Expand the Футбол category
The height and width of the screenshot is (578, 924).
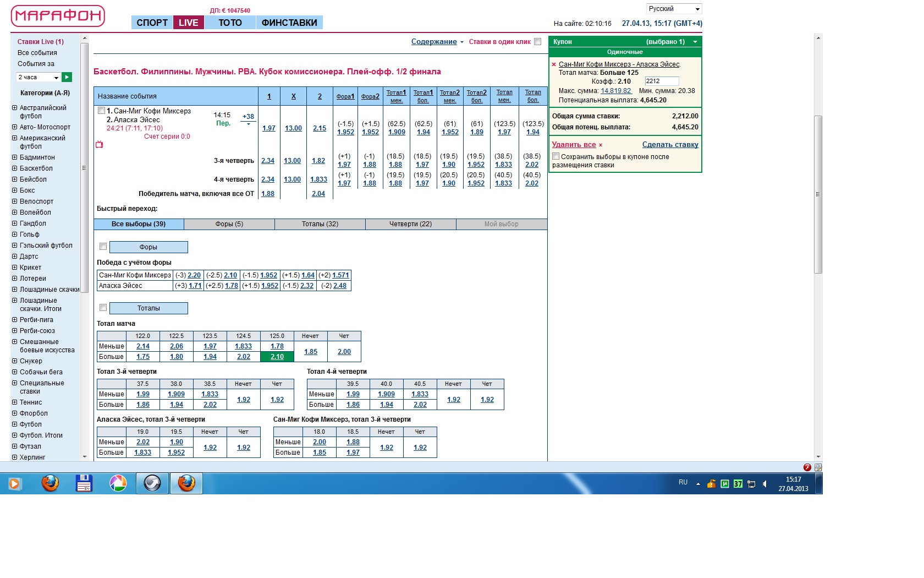click(x=15, y=424)
